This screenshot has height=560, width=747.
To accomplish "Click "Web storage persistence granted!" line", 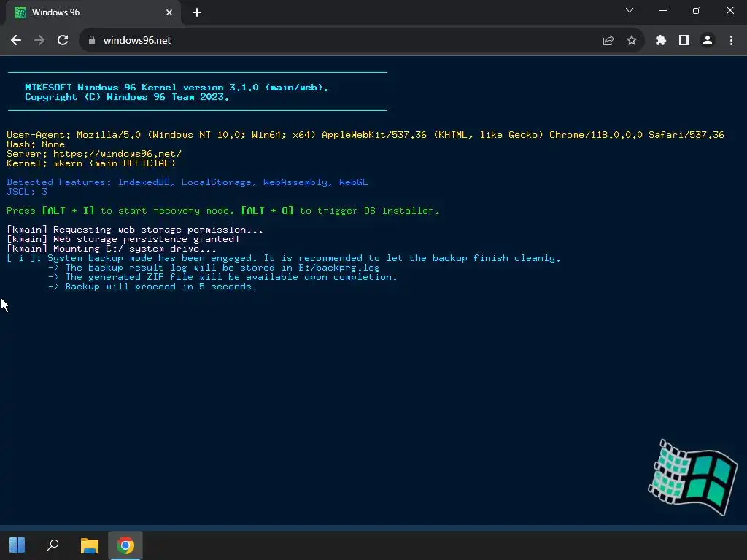I will click(123, 239).
